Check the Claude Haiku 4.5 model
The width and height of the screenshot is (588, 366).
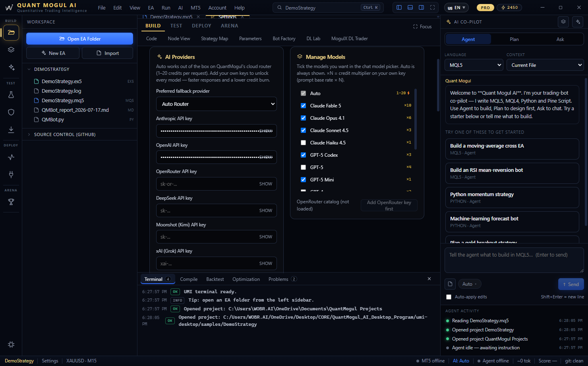point(303,143)
